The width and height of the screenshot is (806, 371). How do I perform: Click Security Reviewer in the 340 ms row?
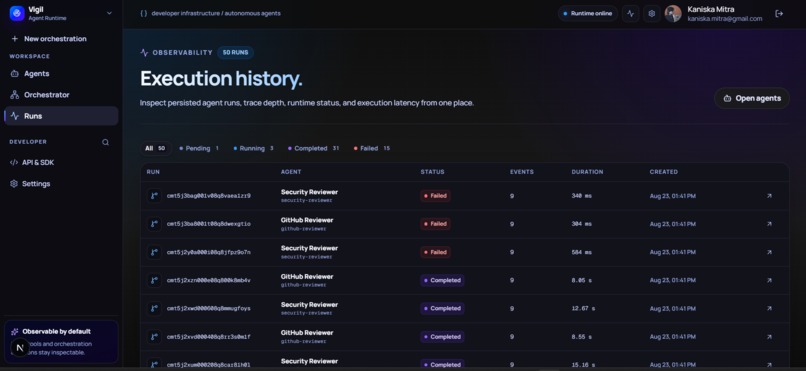309,192
